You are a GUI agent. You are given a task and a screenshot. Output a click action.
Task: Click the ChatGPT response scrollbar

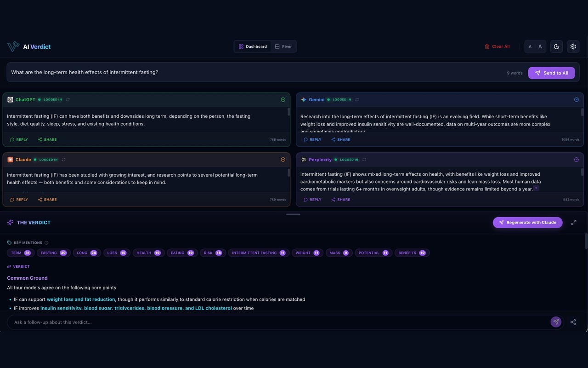click(x=289, y=112)
